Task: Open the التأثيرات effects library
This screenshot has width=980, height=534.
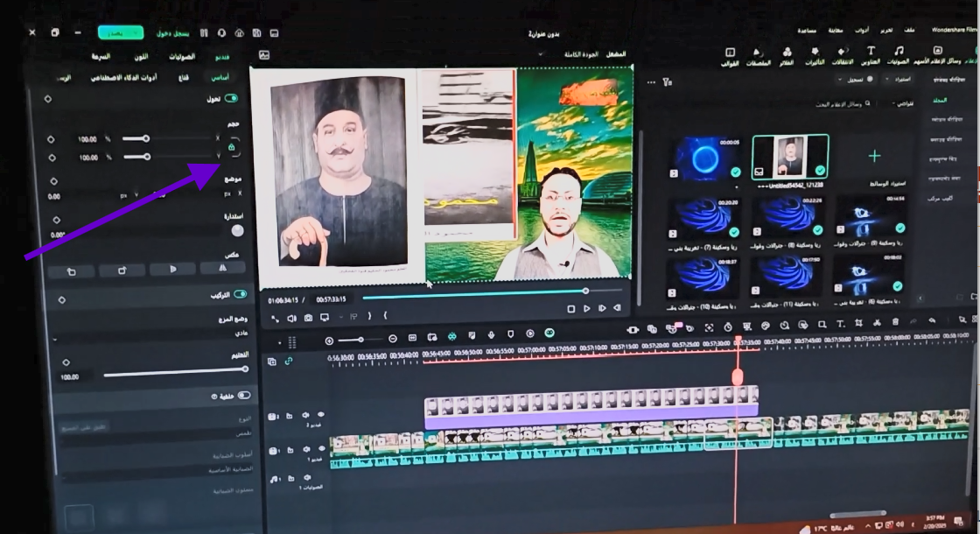Action: [x=815, y=56]
